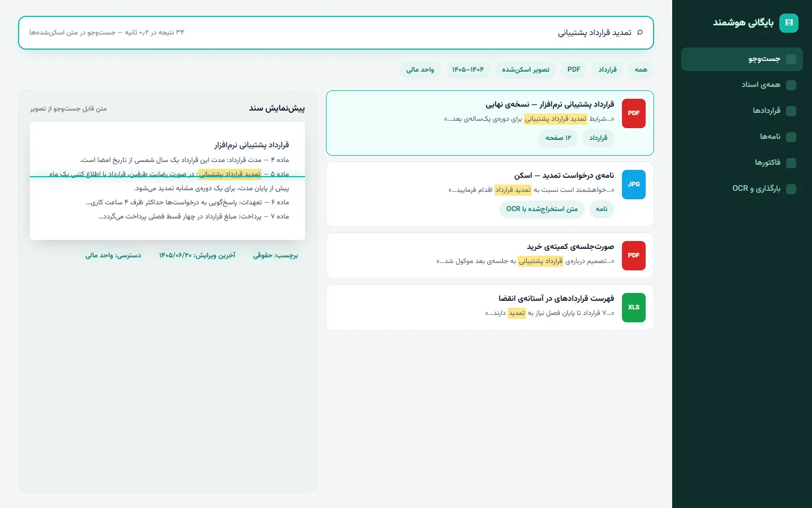Viewport: 812px width, 508px height.
Task: Open result نامه‌ی درخواست تمدید — اسکن
Action: pyautogui.click(x=490, y=194)
